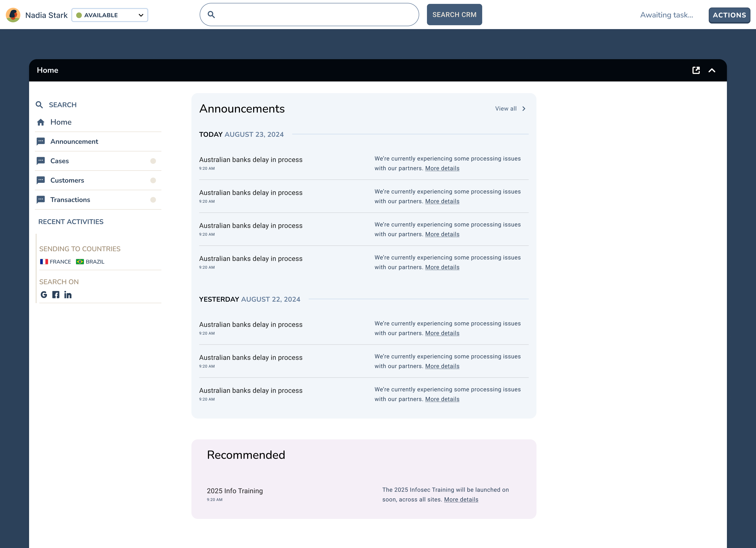Focus the CRM search input field
Screen dimensions: 756x548
[309, 15]
